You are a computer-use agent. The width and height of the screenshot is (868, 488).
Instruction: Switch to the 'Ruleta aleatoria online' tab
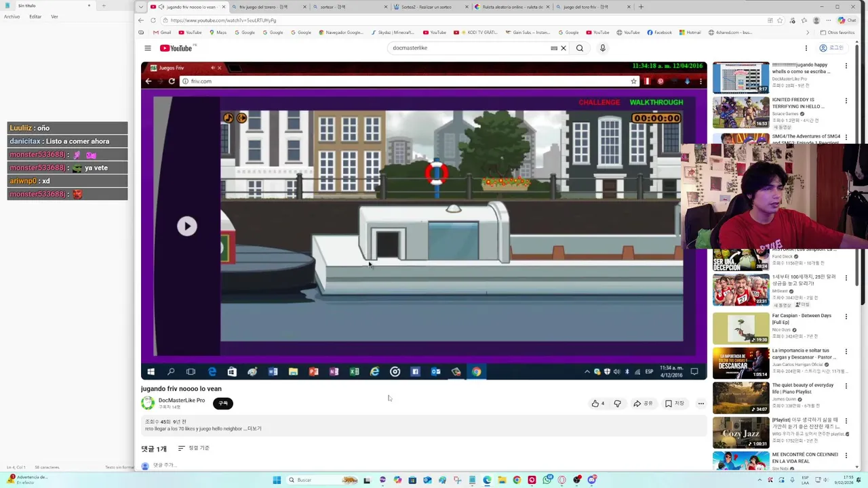[512, 7]
